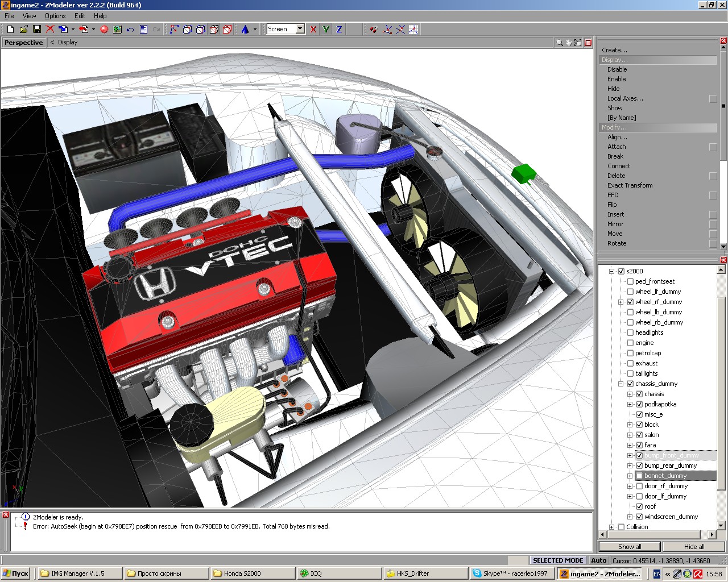Select the edges level cube icon

click(187, 29)
